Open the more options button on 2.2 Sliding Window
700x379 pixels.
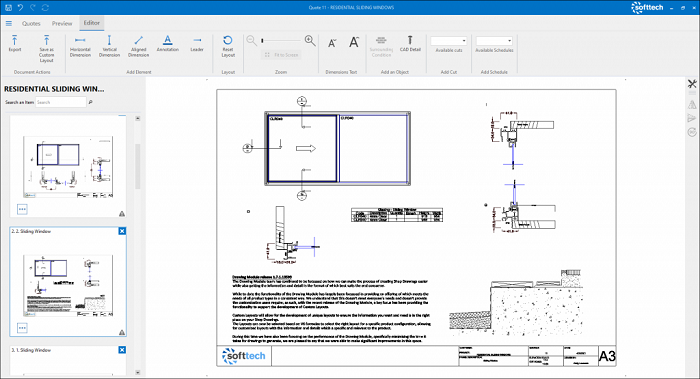[x=22, y=328]
